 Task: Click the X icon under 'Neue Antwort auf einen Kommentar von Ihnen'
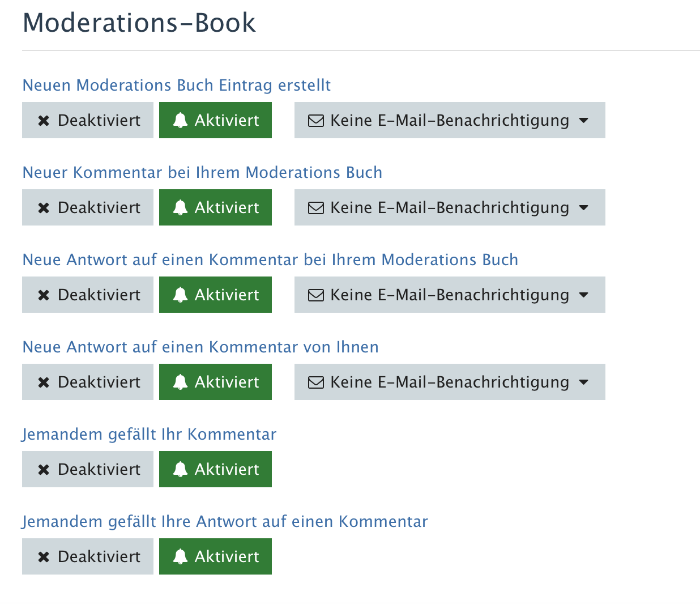[44, 382]
